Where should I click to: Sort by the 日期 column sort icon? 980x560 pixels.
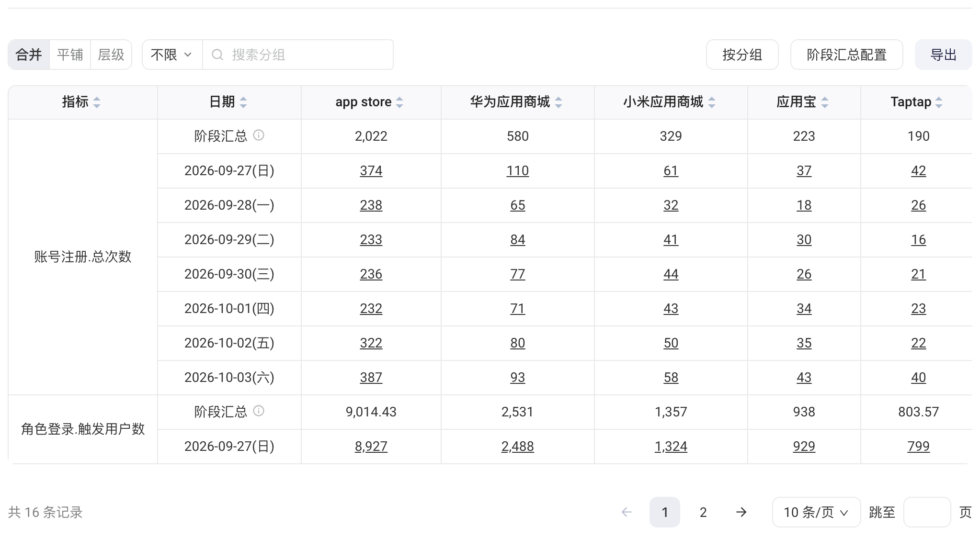[x=243, y=102]
